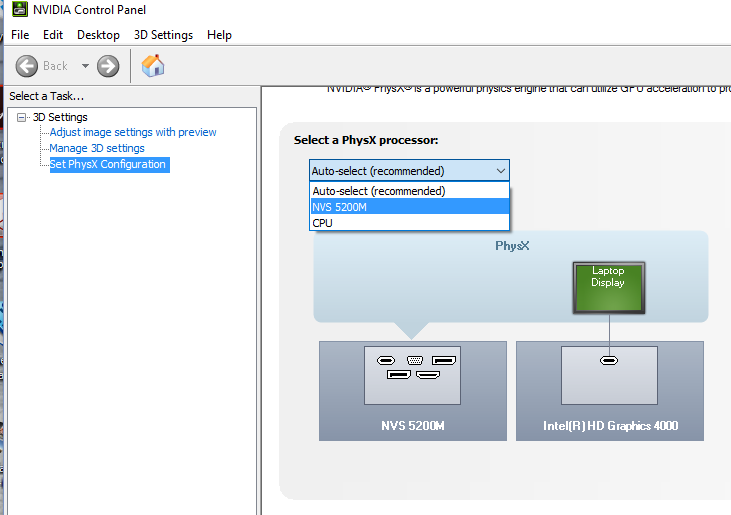Collapse the 3D Settings tree node
Viewport: 731px width, 515px height.
pos(21,117)
